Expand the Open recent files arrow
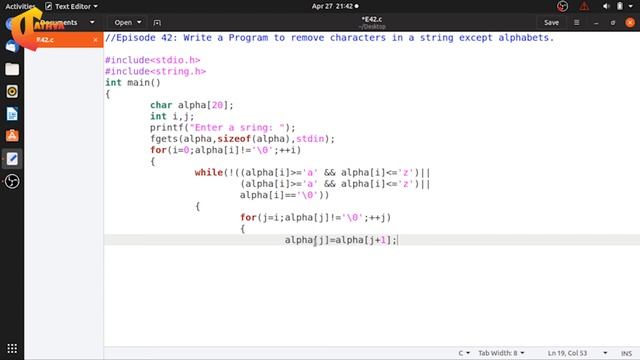 pyautogui.click(x=139, y=22)
